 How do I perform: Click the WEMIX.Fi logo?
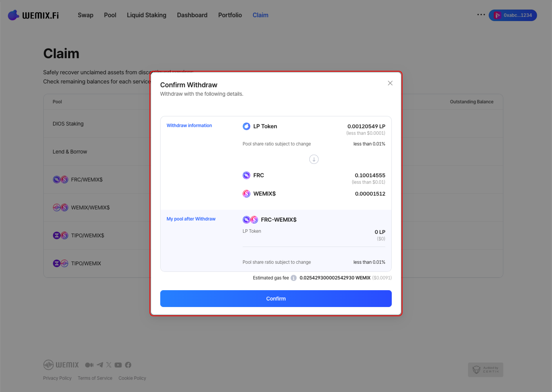tap(33, 15)
